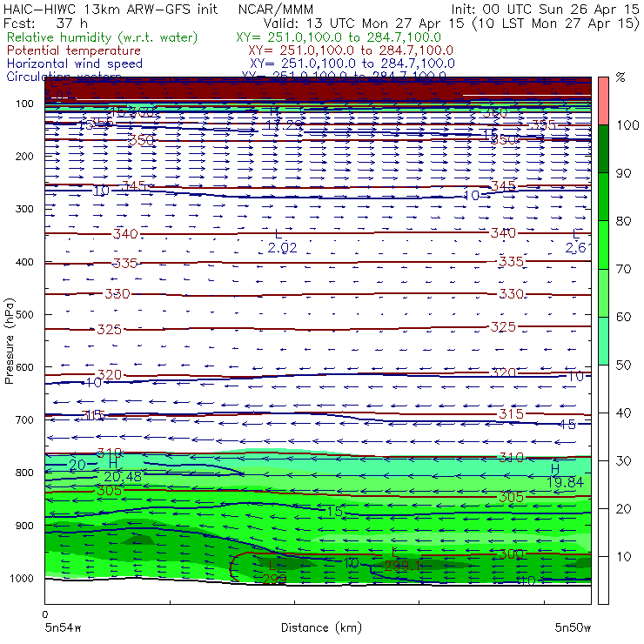Click the '(10 LST Mon 27 Apr 15)' local time text

[556, 23]
